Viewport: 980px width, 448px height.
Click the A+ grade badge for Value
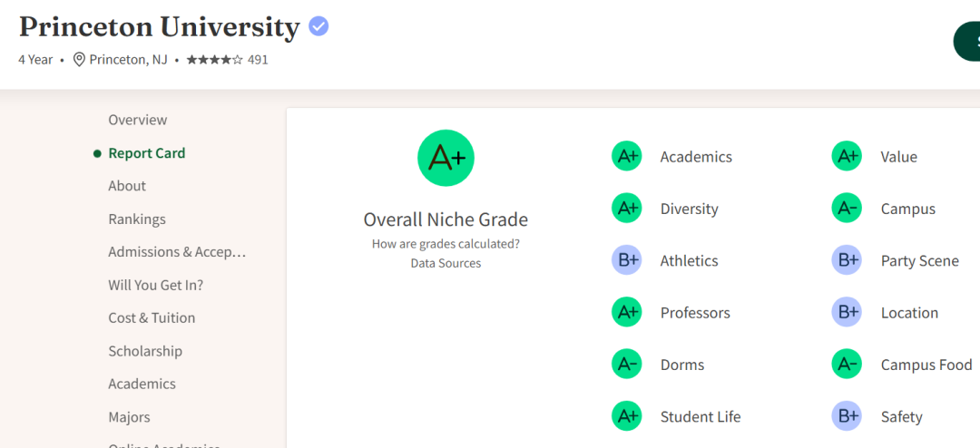847,156
